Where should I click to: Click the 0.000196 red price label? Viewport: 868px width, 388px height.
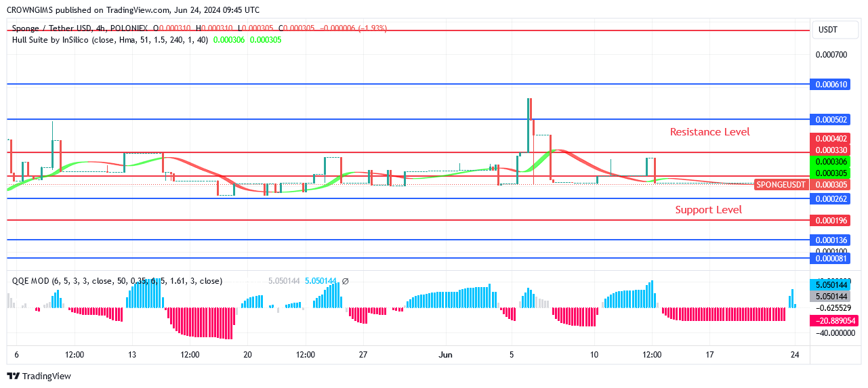[x=830, y=221]
